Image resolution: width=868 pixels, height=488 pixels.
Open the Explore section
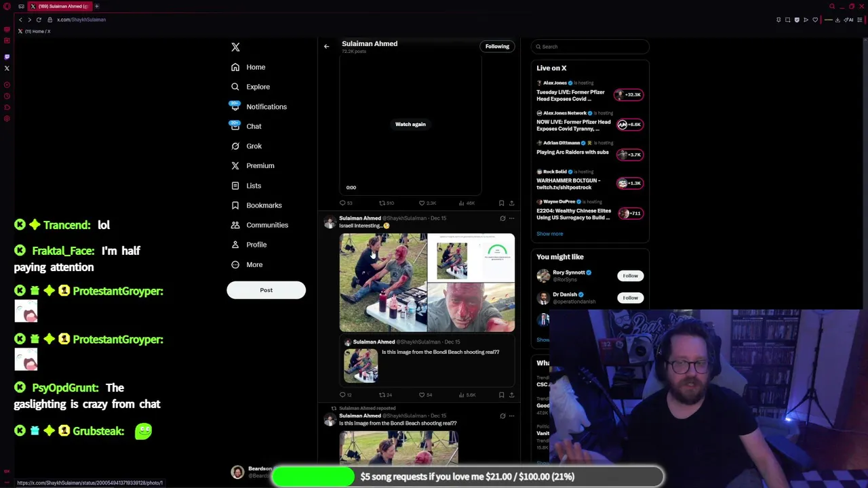pyautogui.click(x=250, y=87)
